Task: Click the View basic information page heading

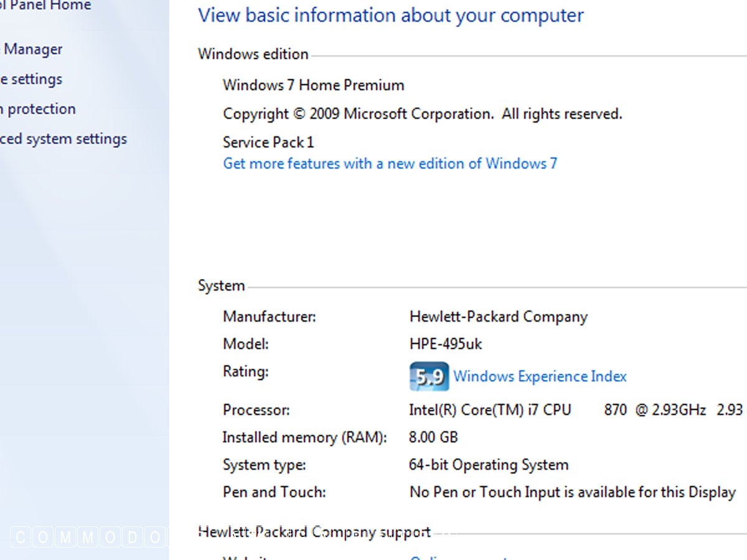Action: tap(391, 16)
